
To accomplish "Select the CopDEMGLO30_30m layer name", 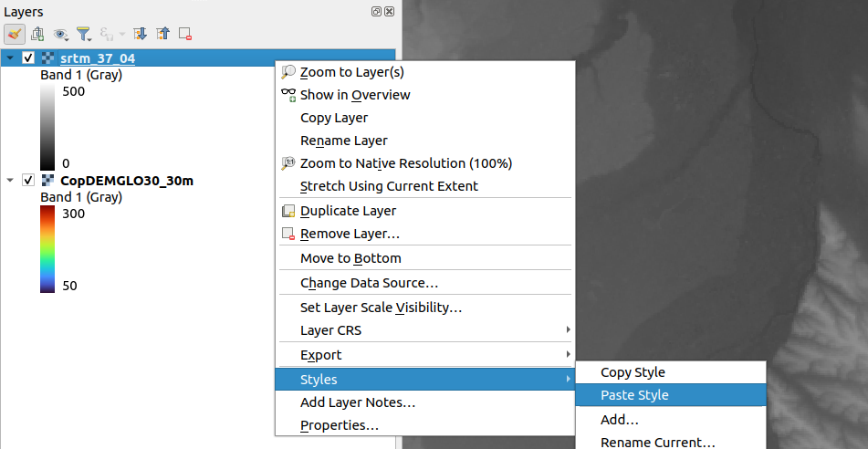I will click(126, 181).
